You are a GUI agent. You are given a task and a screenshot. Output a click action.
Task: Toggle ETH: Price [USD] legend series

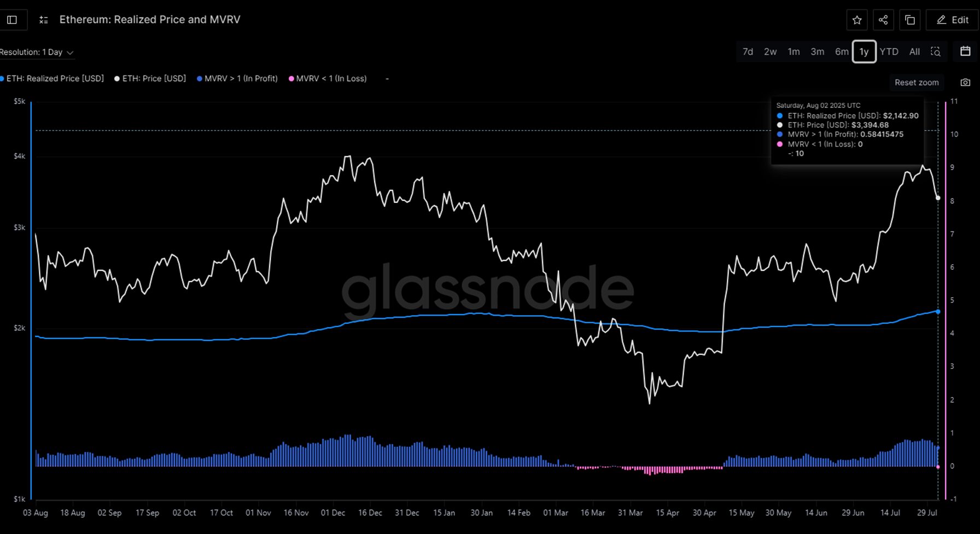click(150, 78)
